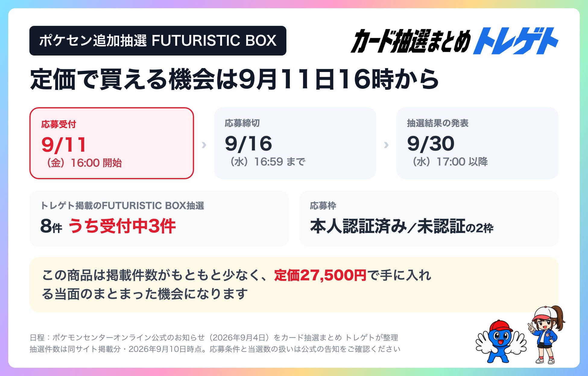
Task: Click the headline 定価で買える機会は9月11日16時から
Action: click(x=234, y=79)
